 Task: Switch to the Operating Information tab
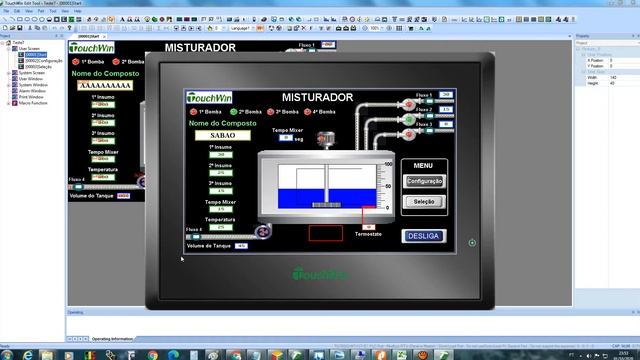tap(112, 339)
